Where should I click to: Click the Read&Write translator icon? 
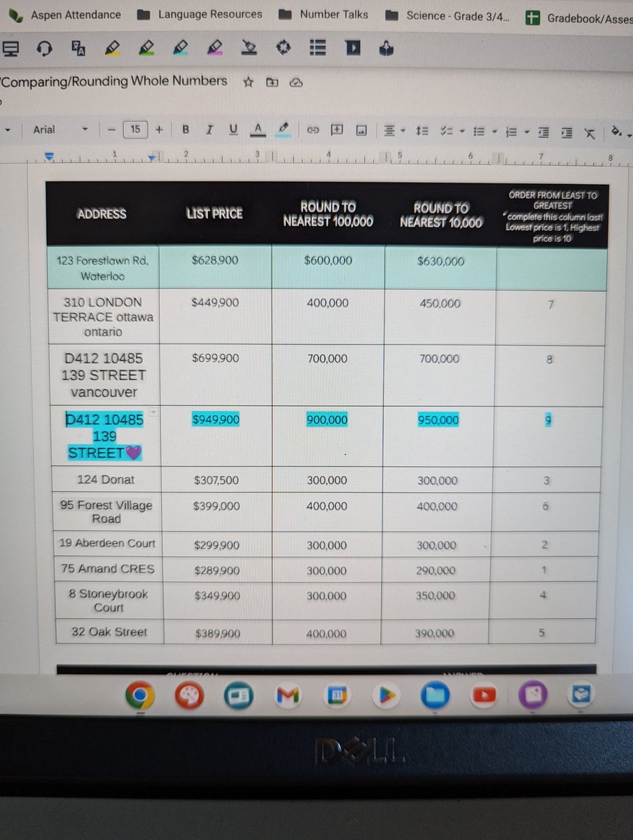pyautogui.click(x=78, y=48)
